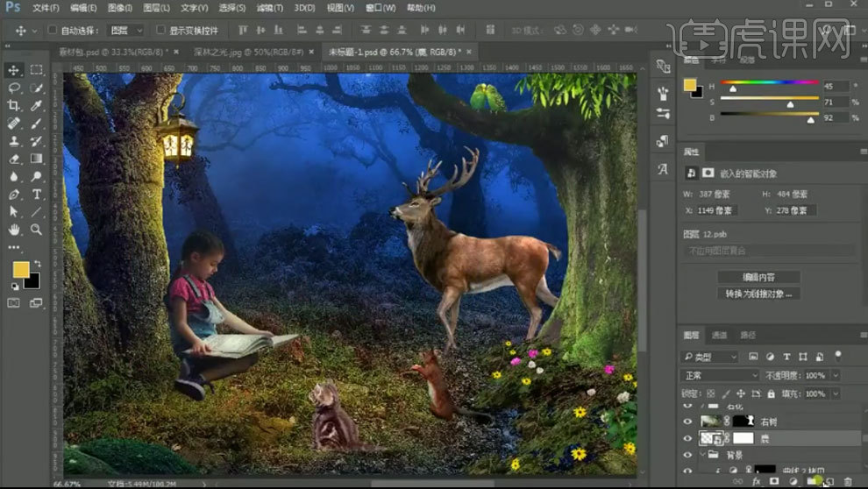Open the fill 100% dropdown arrow
The height and width of the screenshot is (489, 868).
(836, 393)
